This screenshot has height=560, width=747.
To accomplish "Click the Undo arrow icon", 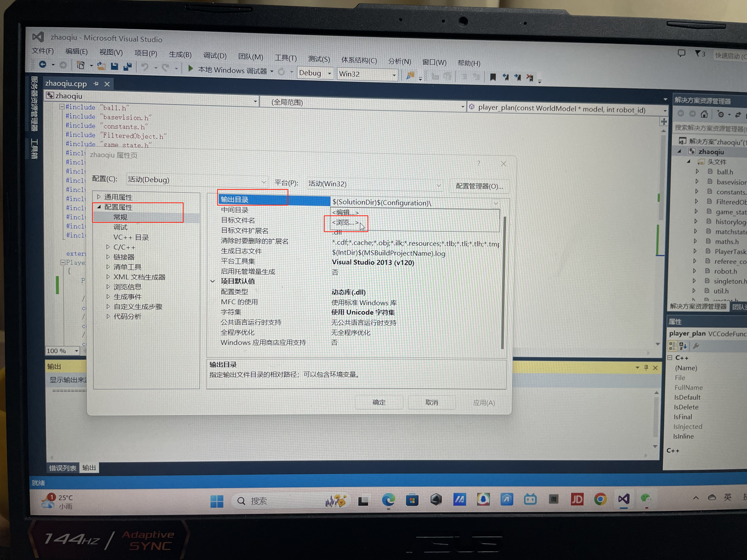I will click(145, 67).
